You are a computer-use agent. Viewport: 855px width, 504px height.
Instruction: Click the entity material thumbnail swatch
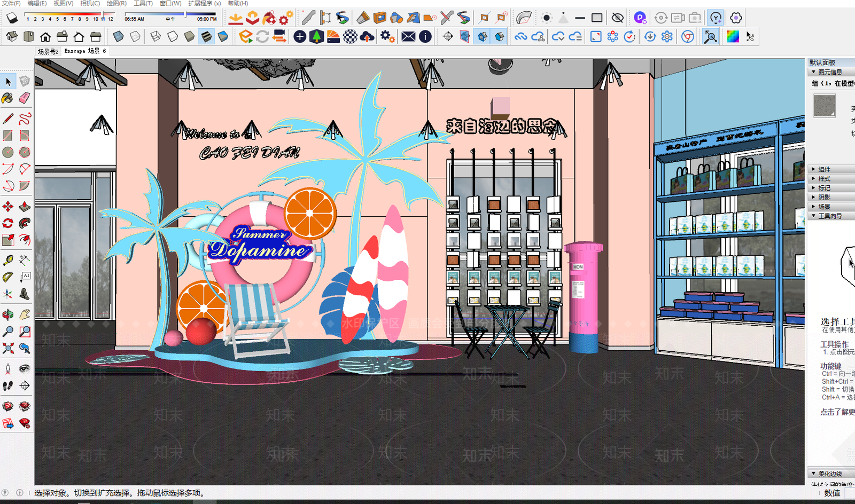pyautogui.click(x=825, y=106)
